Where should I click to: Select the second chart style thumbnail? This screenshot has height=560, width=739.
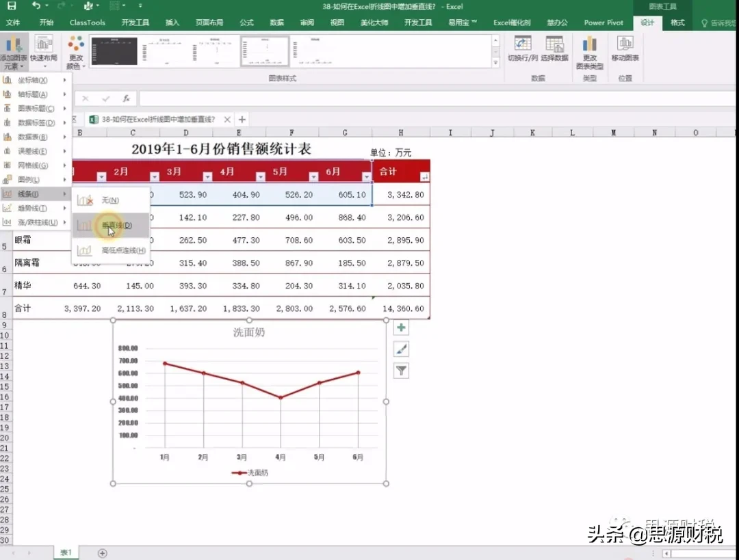tap(165, 51)
